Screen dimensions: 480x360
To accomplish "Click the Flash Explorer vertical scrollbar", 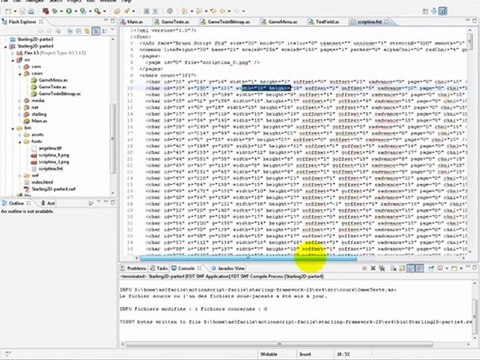I will click(x=113, y=138).
